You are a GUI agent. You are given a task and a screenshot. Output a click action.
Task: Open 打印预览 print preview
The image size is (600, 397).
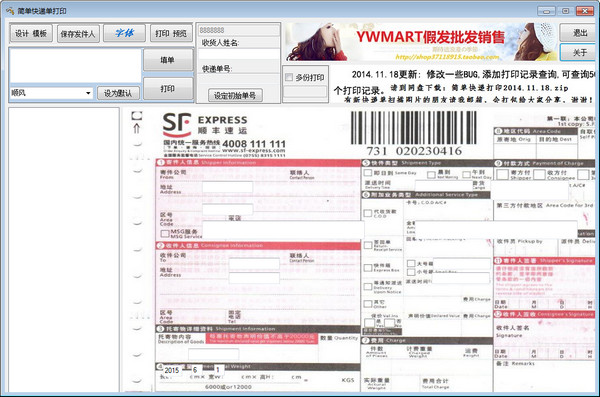(171, 34)
